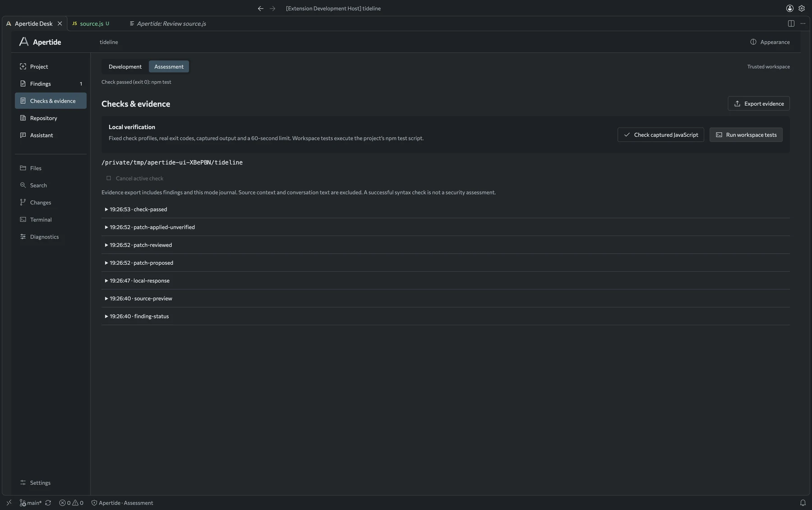Click the main* branch in status bar
Viewport: 812px width, 510px height.
click(x=30, y=503)
